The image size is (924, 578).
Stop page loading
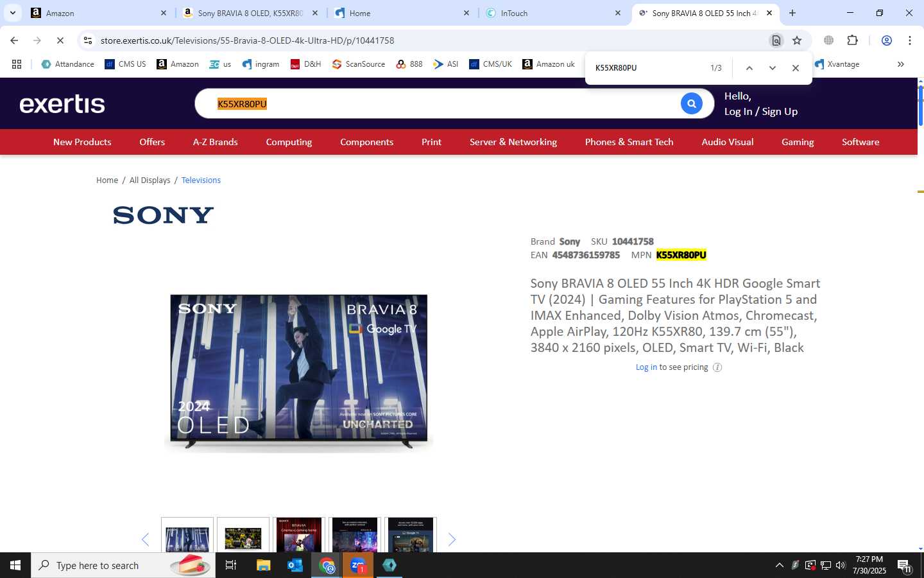pyautogui.click(x=60, y=40)
